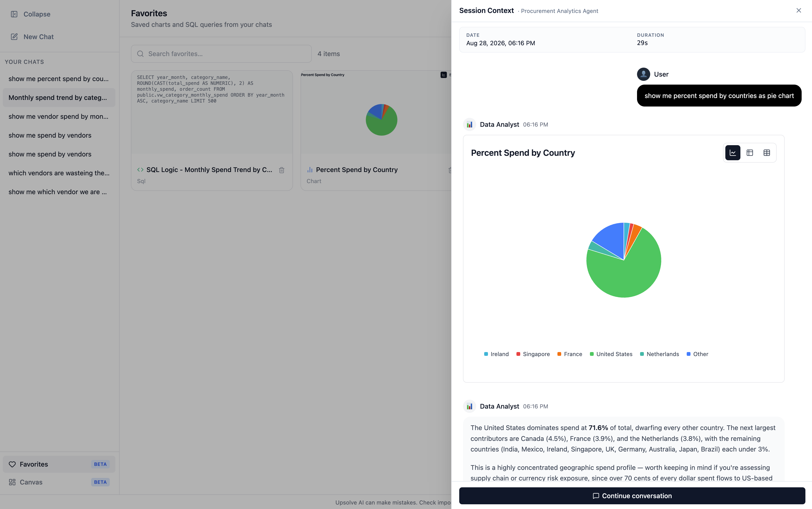Click the 'Sql' type label on first card

point(141,181)
